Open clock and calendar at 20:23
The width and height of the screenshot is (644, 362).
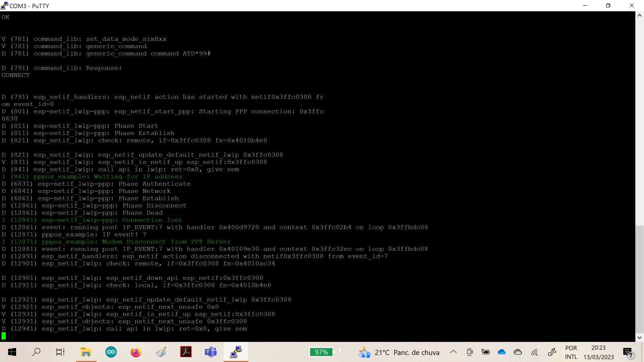(599, 352)
